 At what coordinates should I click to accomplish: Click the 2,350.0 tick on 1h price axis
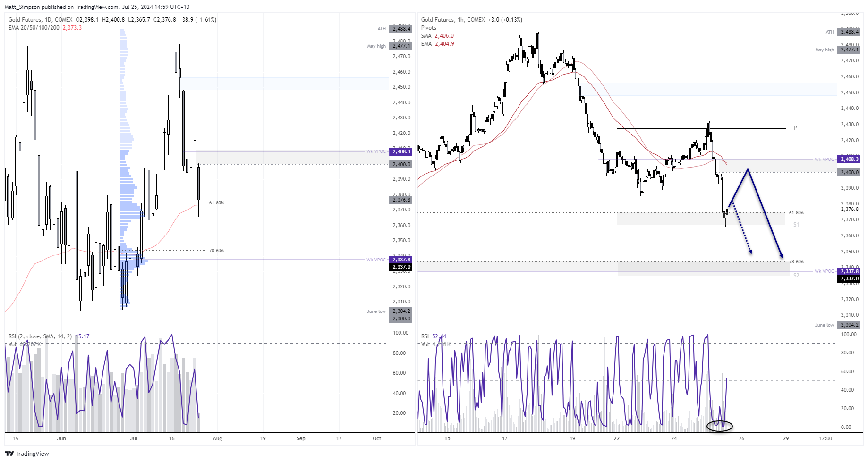pyautogui.click(x=850, y=252)
